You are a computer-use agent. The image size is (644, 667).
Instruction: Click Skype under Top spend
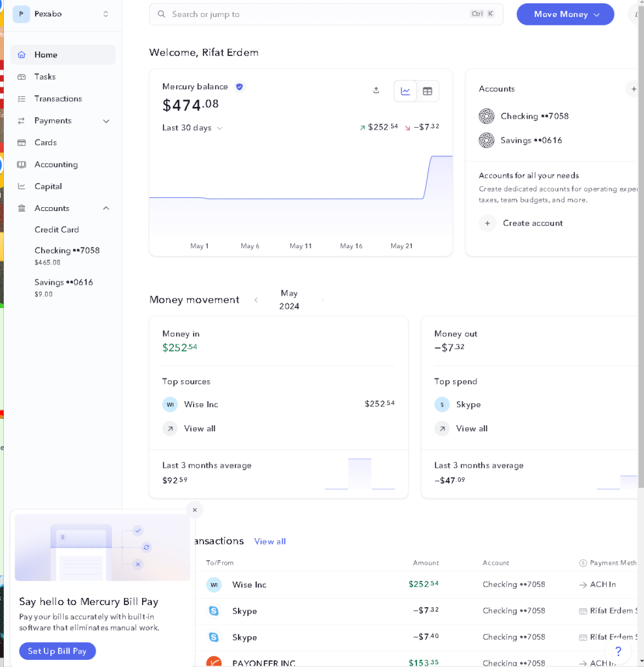[x=468, y=404]
